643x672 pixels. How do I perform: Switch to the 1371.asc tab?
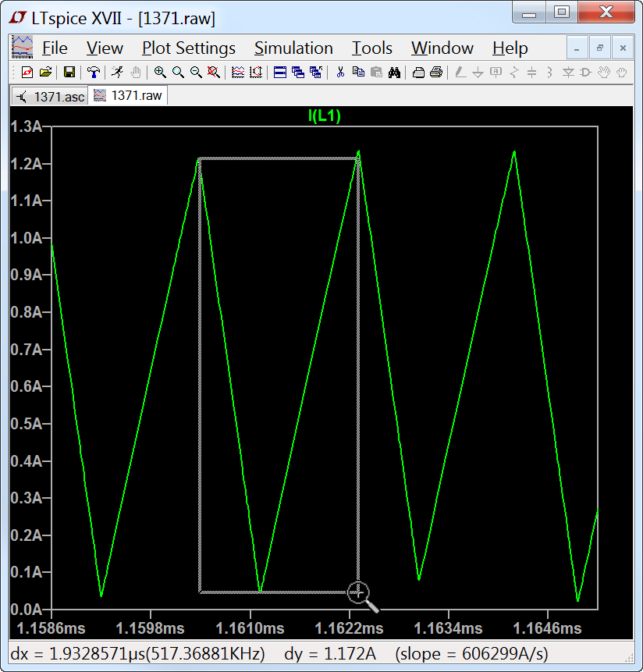pyautogui.click(x=50, y=96)
